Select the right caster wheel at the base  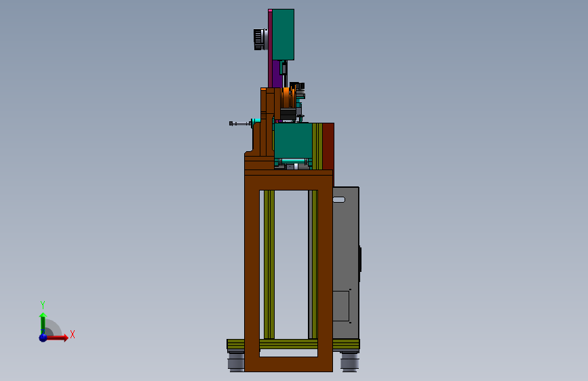[x=349, y=362]
